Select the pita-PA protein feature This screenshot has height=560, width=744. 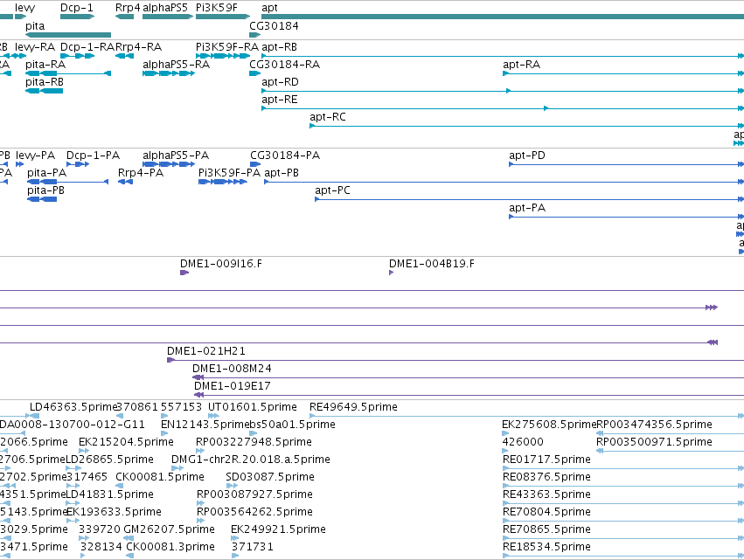(x=67, y=182)
